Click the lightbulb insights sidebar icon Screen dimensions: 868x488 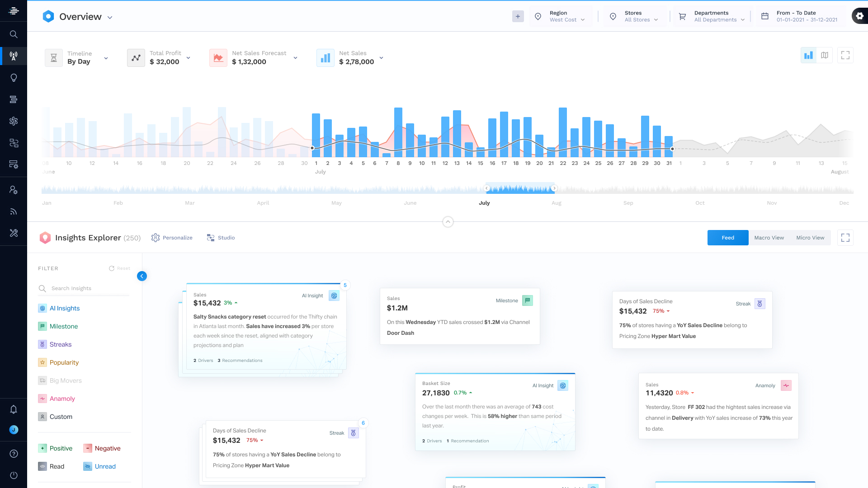14,78
